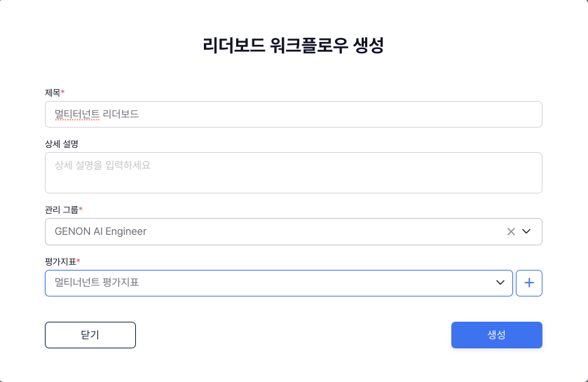Click the 상세 설명 field label

coord(62,144)
